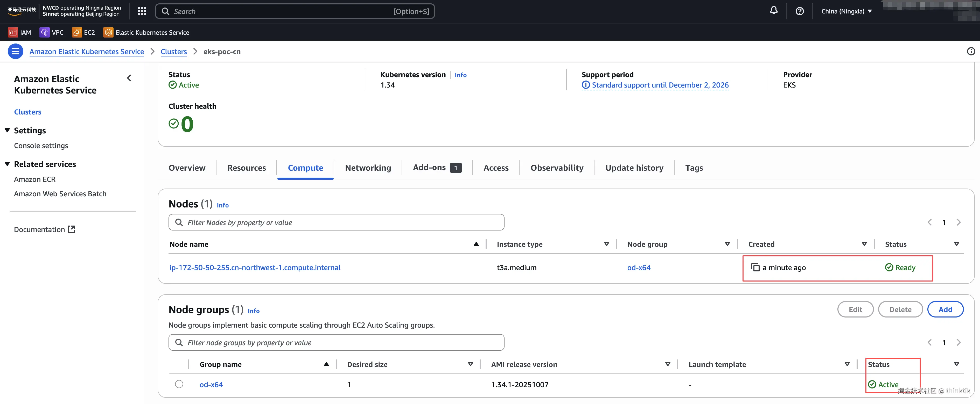Collapse the Settings section in sidebar
The image size is (980, 404).
(7, 130)
